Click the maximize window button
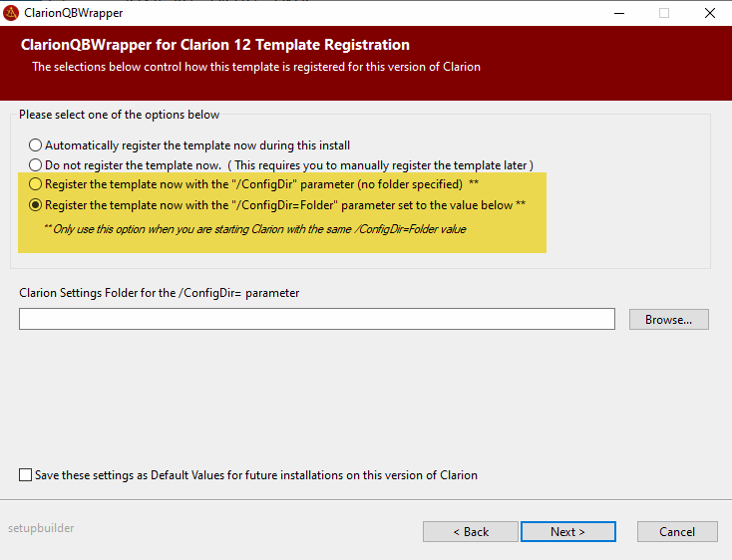The height and width of the screenshot is (560, 732). (664, 14)
